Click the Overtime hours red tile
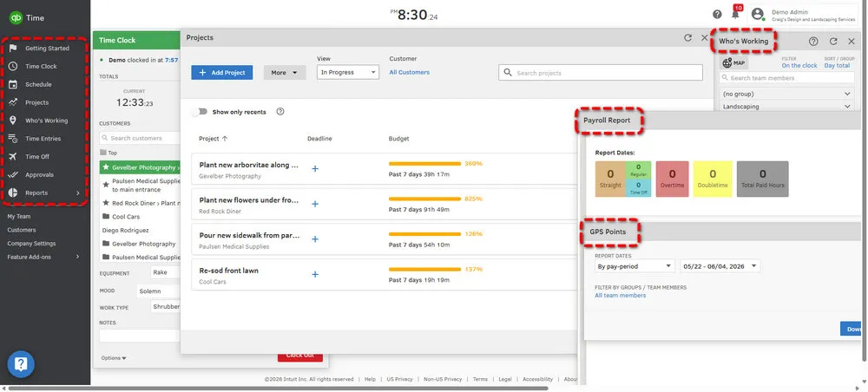Viewport: 868px width, 392px height. point(672,180)
